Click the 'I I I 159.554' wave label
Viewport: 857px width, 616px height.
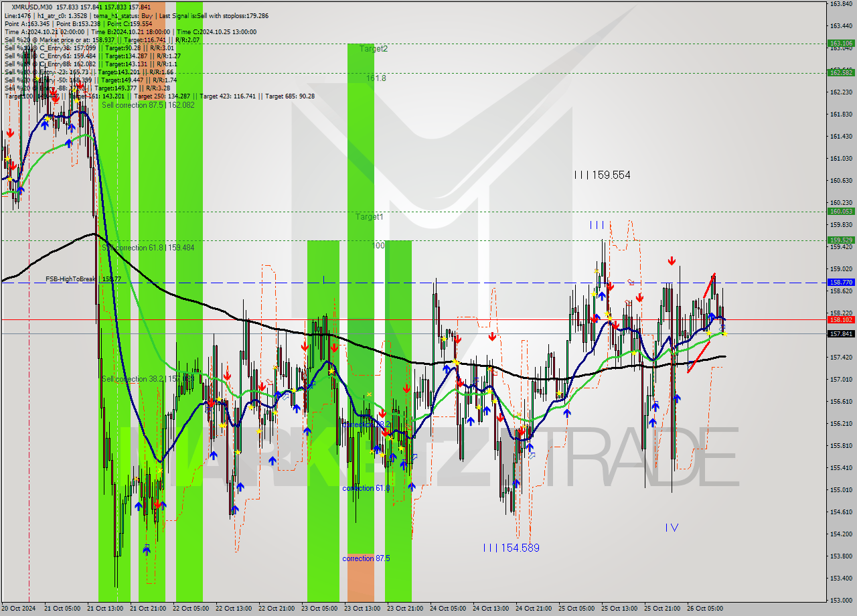point(602,175)
